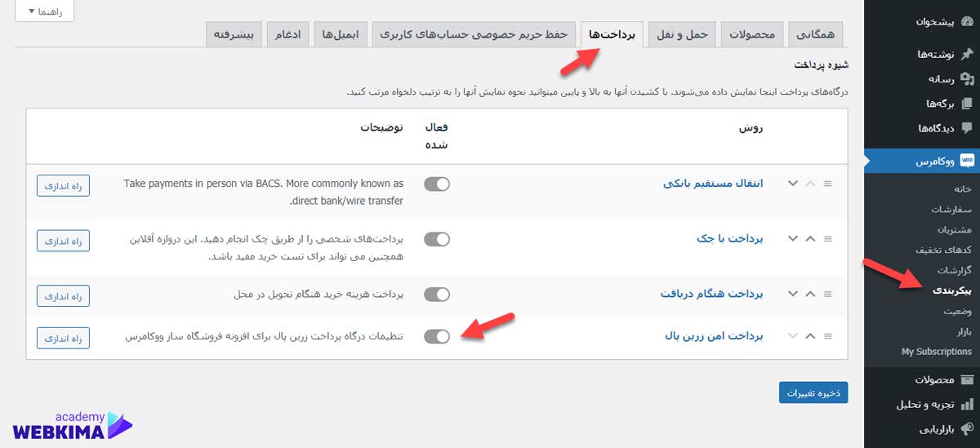The width and height of the screenshot is (980, 448).
Task: Open کدهای تخفیف in WooCommerce submenu
Action: [944, 250]
